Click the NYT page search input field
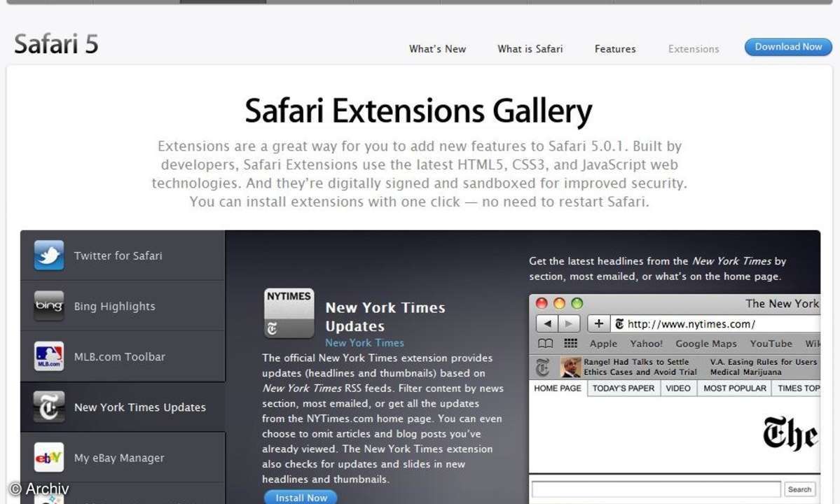 (656, 489)
